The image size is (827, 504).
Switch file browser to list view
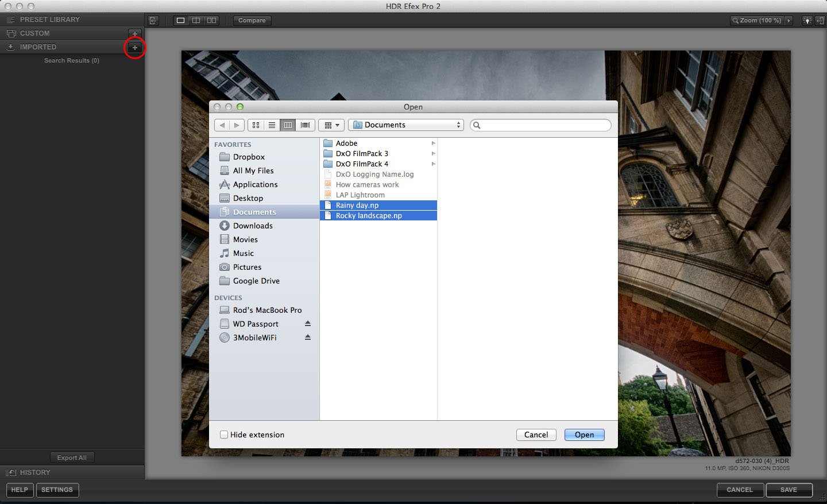click(x=272, y=125)
